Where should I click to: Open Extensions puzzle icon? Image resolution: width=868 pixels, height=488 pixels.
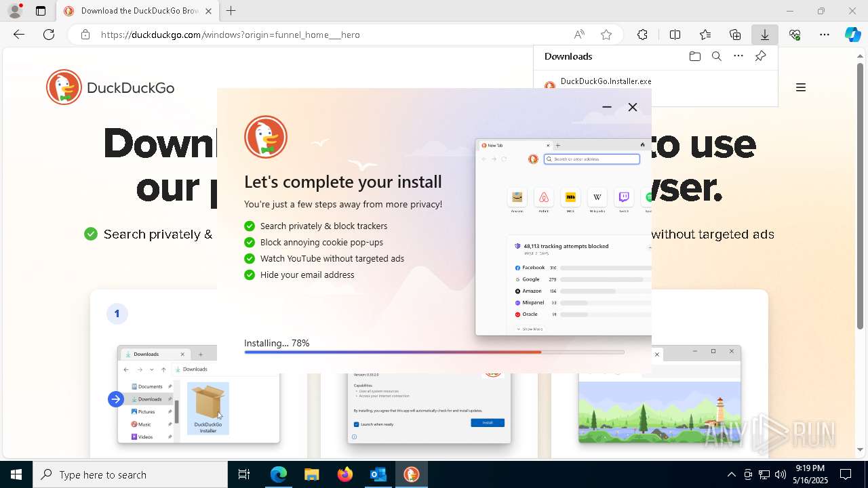[642, 35]
